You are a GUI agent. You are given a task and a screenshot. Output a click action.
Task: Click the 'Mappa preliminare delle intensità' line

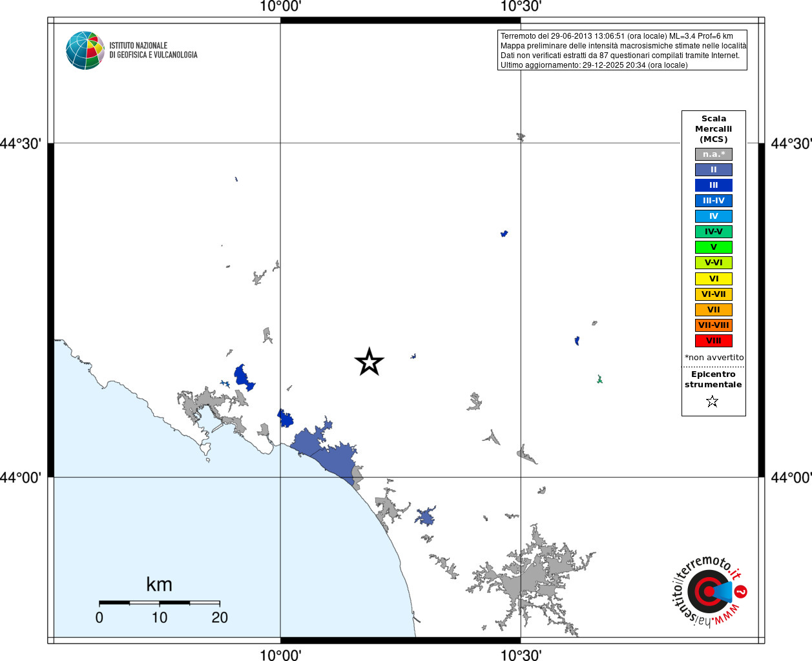623,46
